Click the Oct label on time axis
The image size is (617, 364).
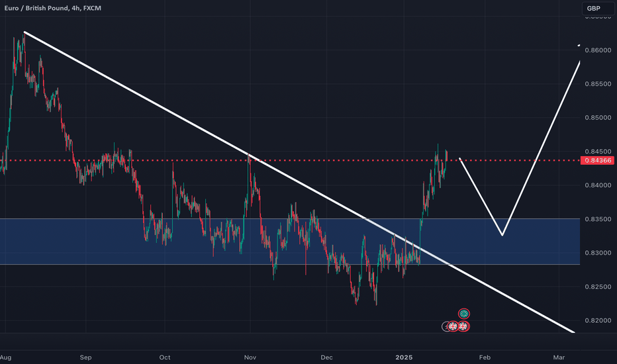tap(164, 357)
